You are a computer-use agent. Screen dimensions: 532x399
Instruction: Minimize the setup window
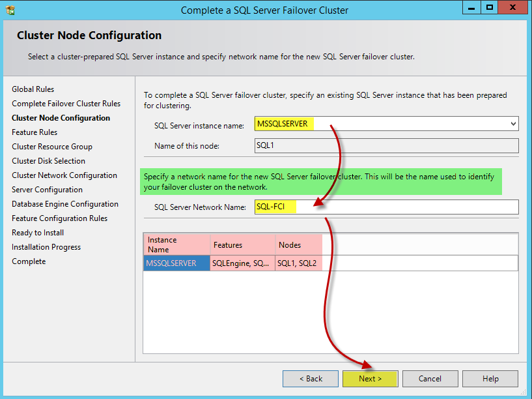coord(471,8)
